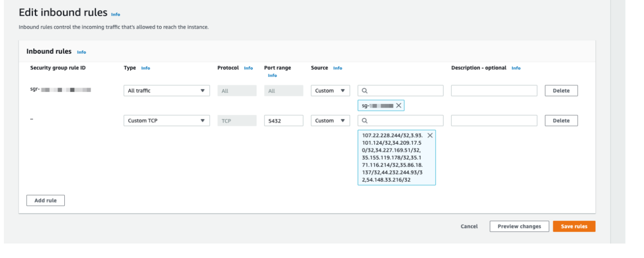Click the sgr- security group rule ID
The width and height of the screenshot is (644, 258).
coord(60,89)
